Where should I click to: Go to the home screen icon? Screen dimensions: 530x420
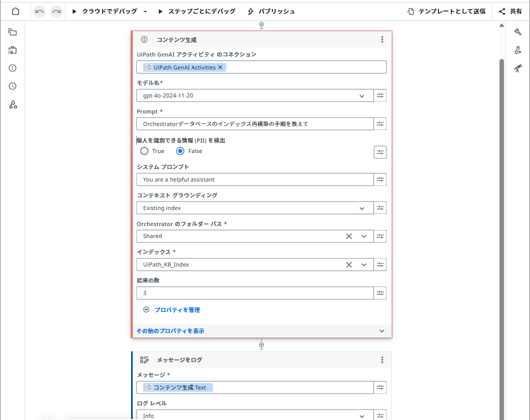[x=15, y=11]
